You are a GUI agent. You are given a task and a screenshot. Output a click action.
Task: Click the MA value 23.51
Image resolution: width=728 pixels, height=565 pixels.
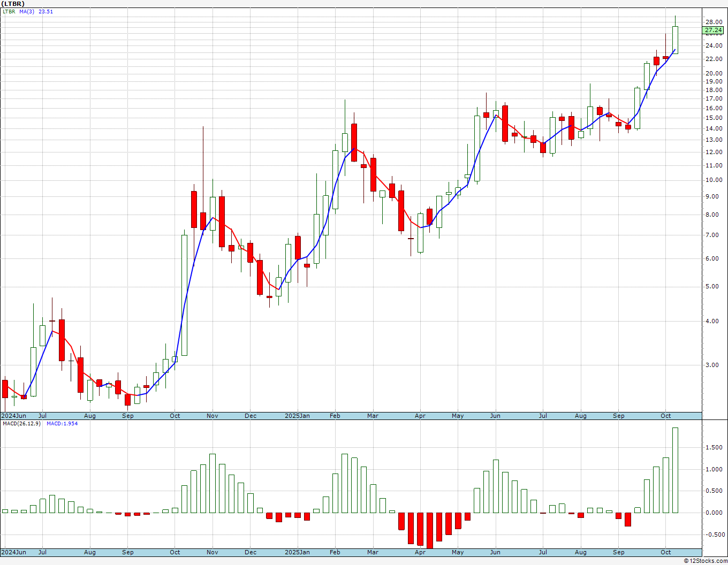pyautogui.click(x=46, y=11)
